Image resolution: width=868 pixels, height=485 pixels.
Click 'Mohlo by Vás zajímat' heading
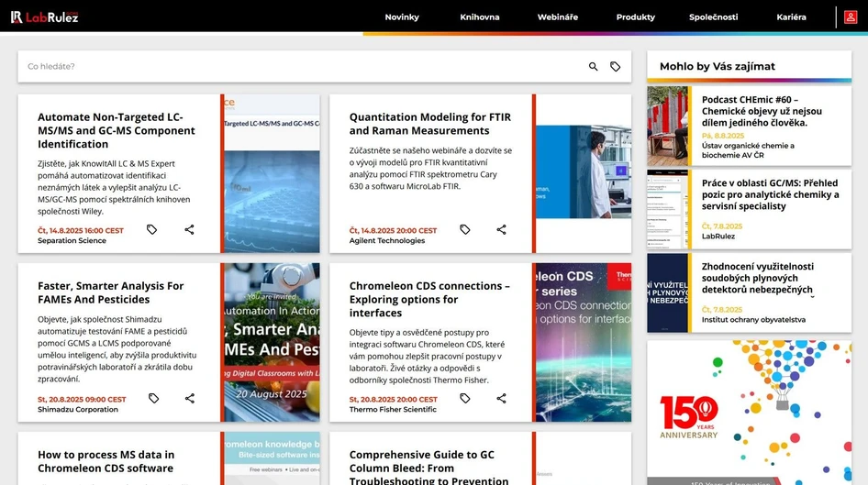click(x=717, y=66)
